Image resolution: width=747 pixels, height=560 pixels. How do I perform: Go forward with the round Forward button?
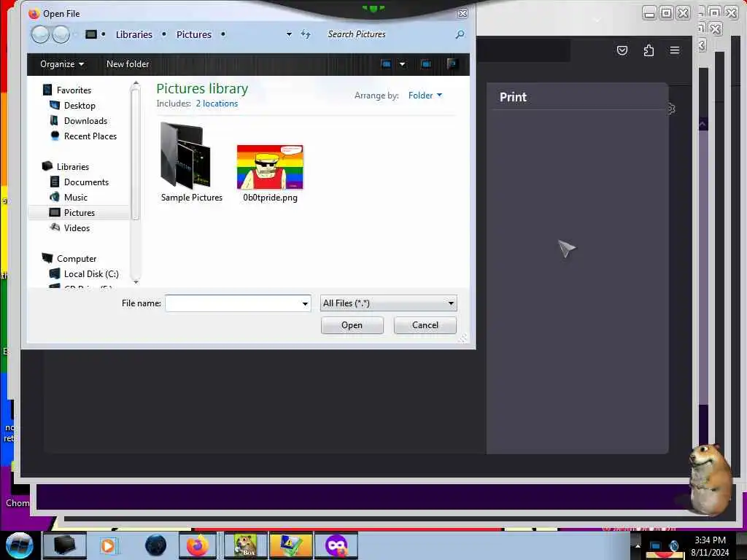pos(61,34)
